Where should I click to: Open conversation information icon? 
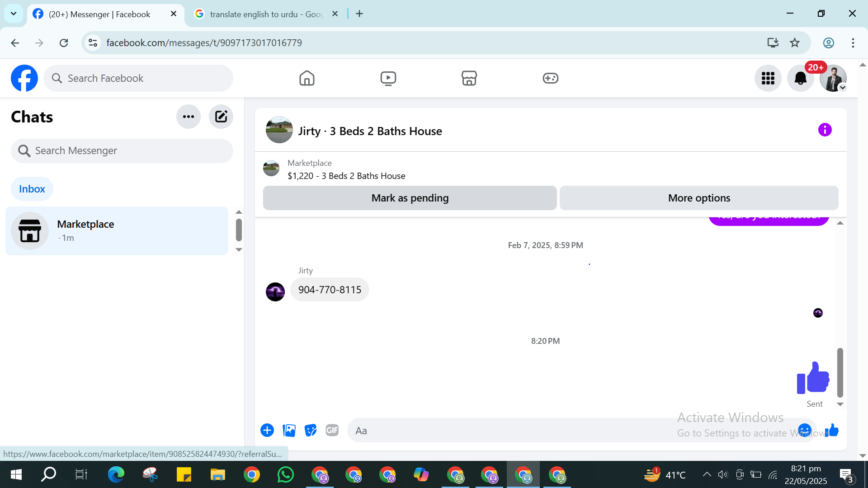[825, 130]
